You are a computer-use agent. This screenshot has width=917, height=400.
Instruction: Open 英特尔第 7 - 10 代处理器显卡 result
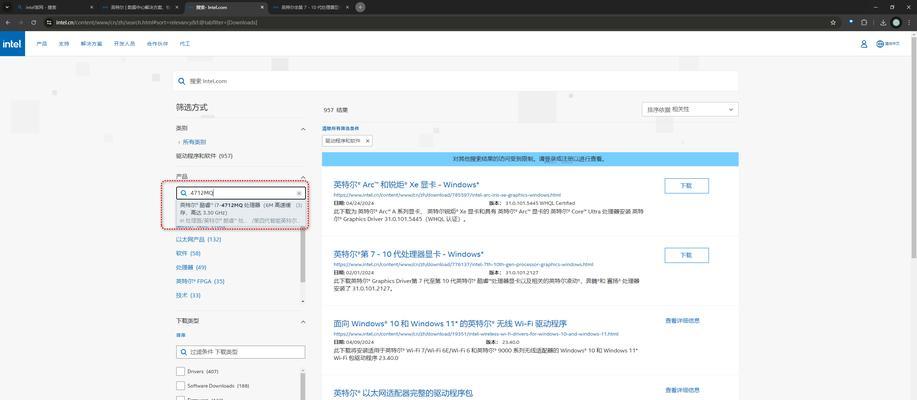408,254
